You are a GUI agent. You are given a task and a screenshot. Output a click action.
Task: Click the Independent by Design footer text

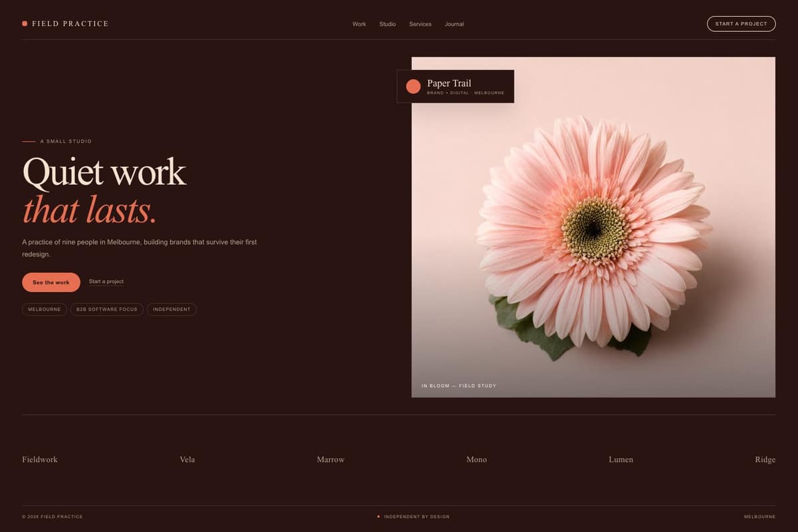pyautogui.click(x=417, y=517)
